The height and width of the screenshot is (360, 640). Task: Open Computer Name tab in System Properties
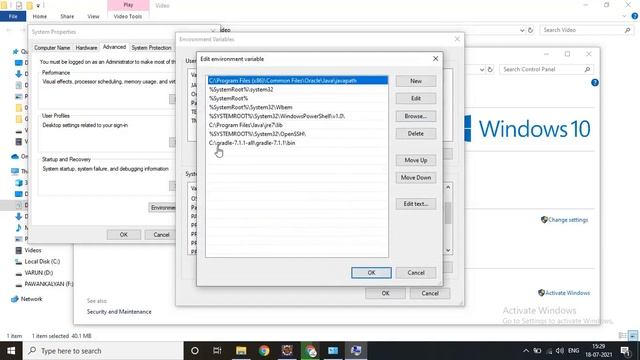point(52,48)
